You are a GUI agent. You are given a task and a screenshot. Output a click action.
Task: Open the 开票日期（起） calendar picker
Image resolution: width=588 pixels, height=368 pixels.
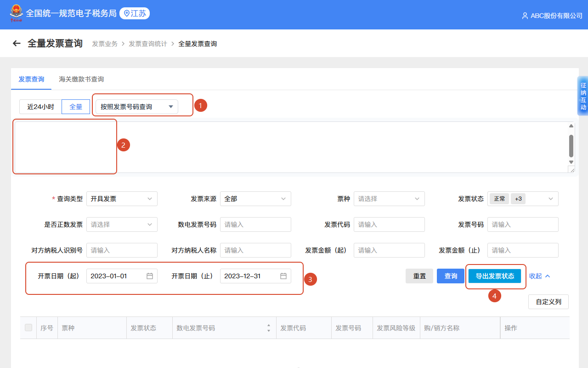[x=149, y=276]
